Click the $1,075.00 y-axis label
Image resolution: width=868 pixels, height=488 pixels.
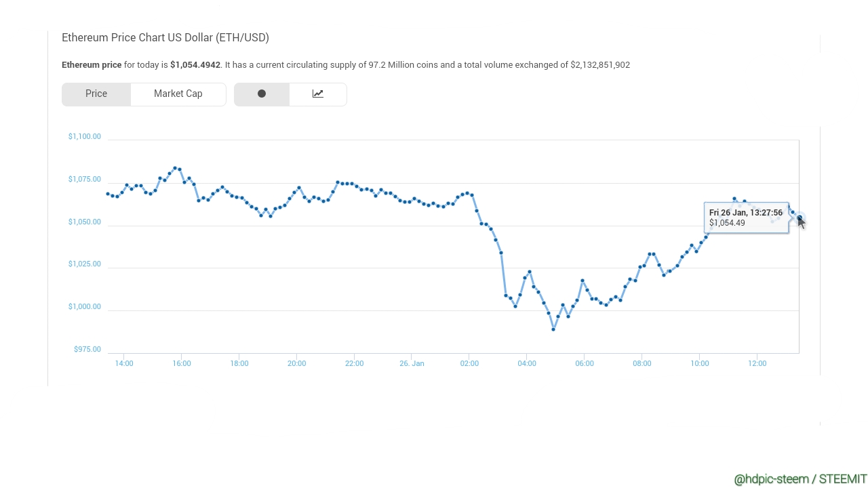[x=84, y=180]
